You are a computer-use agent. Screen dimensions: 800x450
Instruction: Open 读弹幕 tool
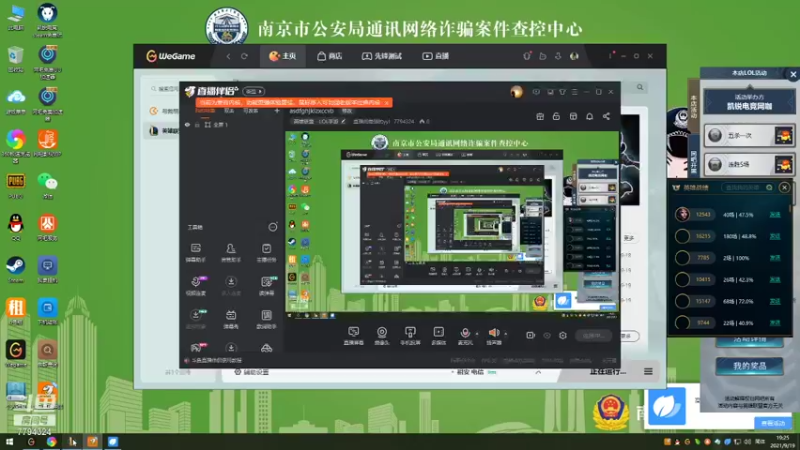tap(266, 286)
